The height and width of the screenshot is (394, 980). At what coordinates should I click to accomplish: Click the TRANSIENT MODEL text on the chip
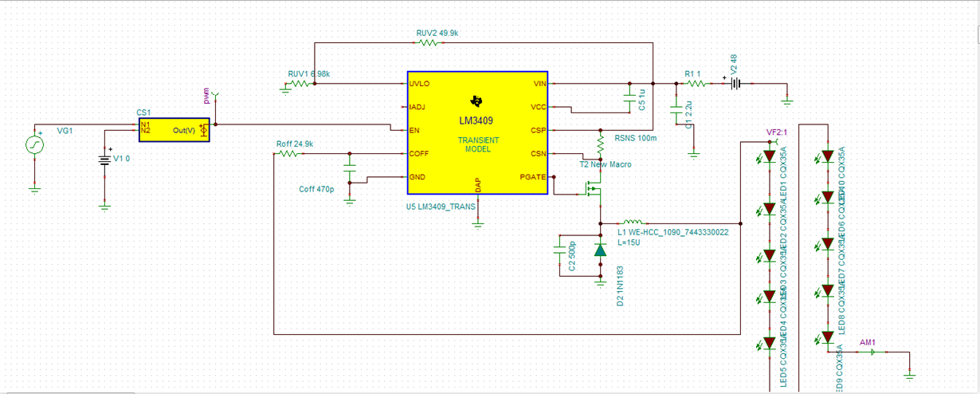478,144
